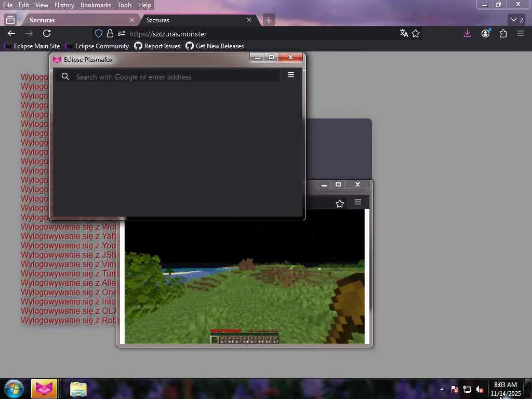532x399 pixels.
Task: Open the network tray icon
Action: pyautogui.click(x=467, y=389)
